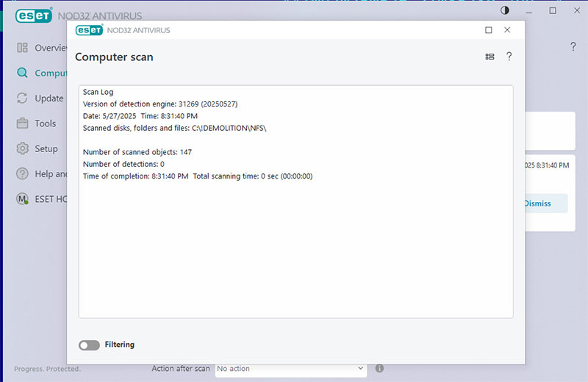Minimize the main ESET window

tap(528, 11)
